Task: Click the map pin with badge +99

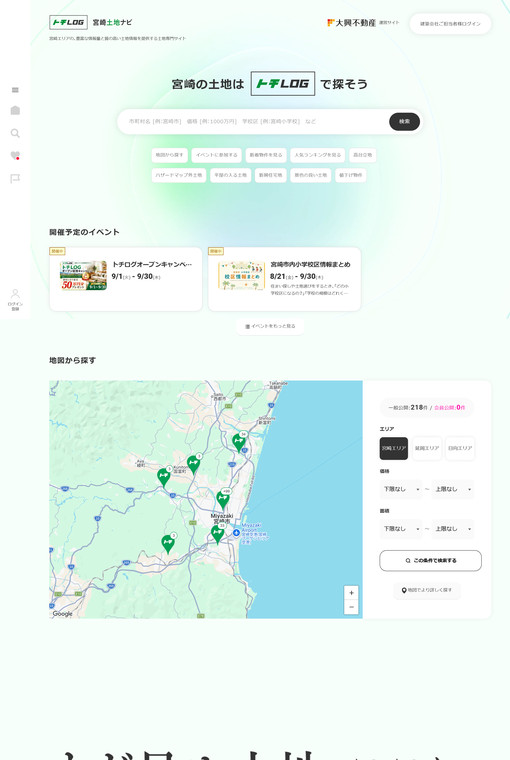Action: click(223, 500)
